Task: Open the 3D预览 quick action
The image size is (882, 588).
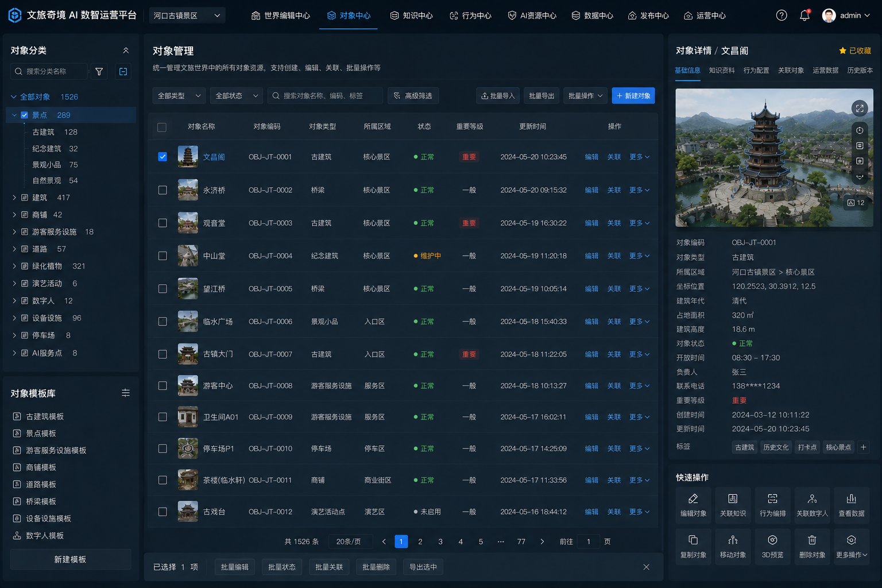Action: [772, 546]
